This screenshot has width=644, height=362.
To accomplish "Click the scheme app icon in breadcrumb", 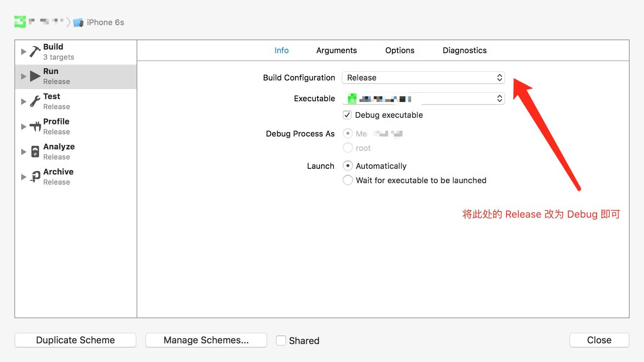I will point(20,22).
